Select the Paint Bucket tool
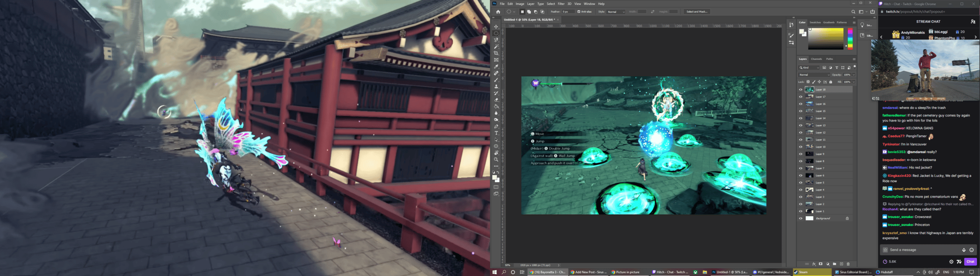The width and height of the screenshot is (980, 276). [x=496, y=107]
